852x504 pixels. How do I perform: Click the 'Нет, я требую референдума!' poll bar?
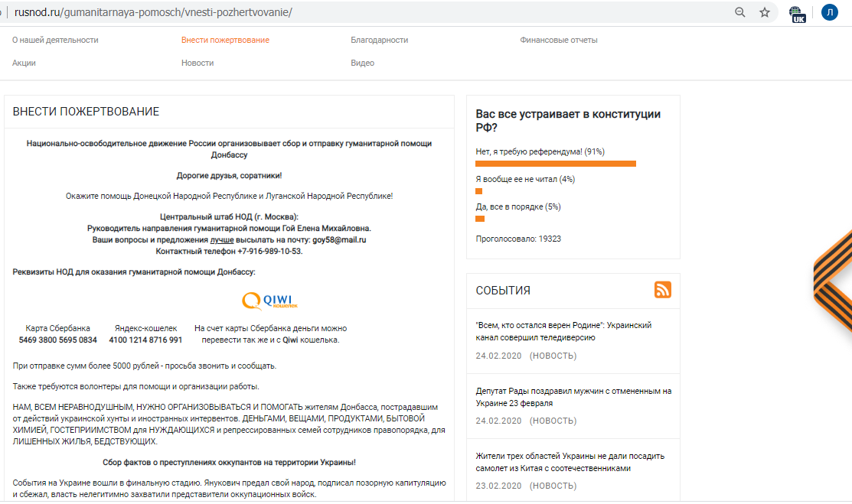point(555,163)
